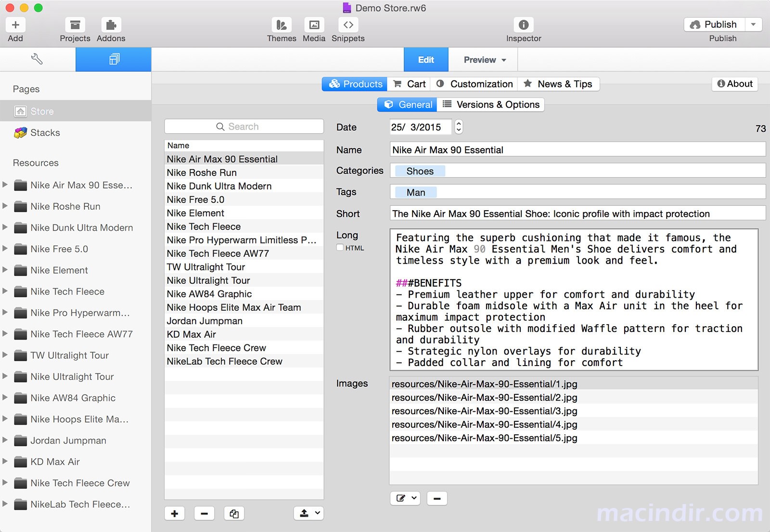This screenshot has height=532, width=770.
Task: Select the General sub-tab
Action: pos(407,105)
